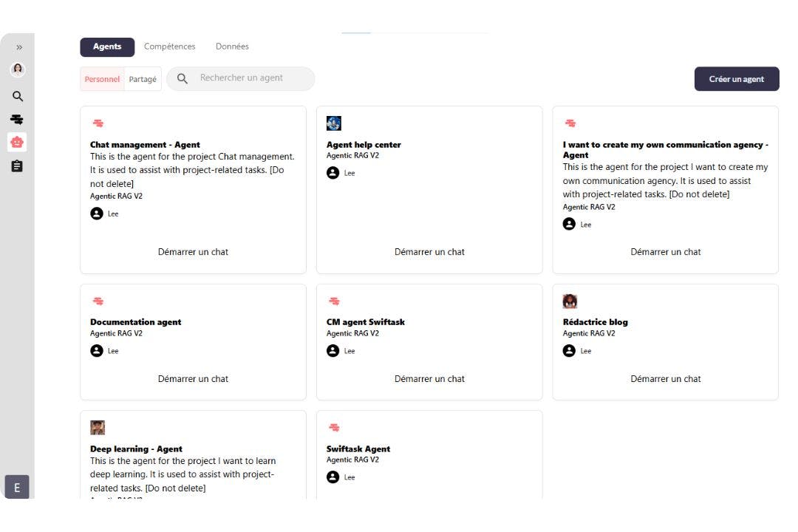Start a chat with Documentation agent

click(193, 379)
